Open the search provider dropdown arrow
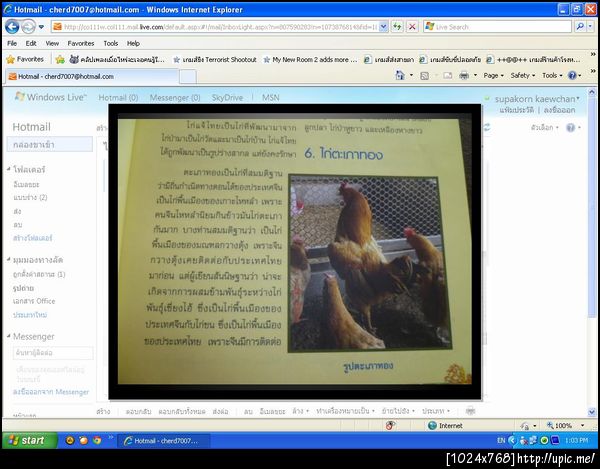This screenshot has height=469, width=600. click(x=590, y=26)
